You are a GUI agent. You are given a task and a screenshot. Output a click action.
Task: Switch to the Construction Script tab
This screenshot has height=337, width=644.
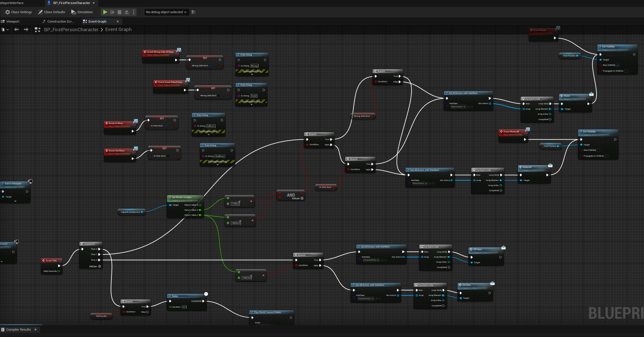[60, 21]
